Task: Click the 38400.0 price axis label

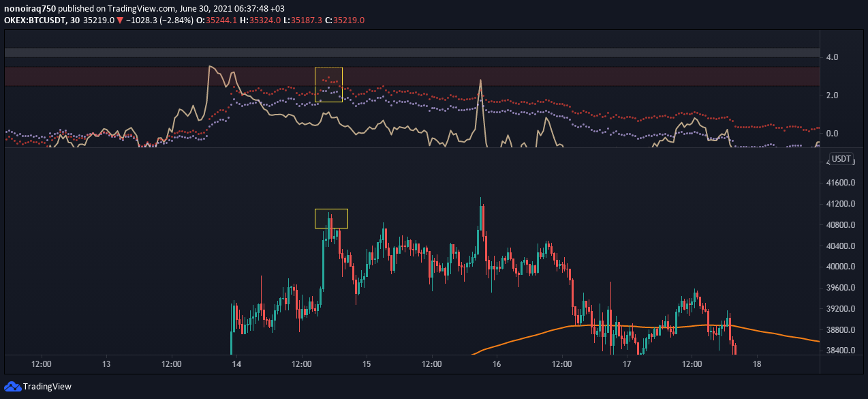Action: [841, 351]
